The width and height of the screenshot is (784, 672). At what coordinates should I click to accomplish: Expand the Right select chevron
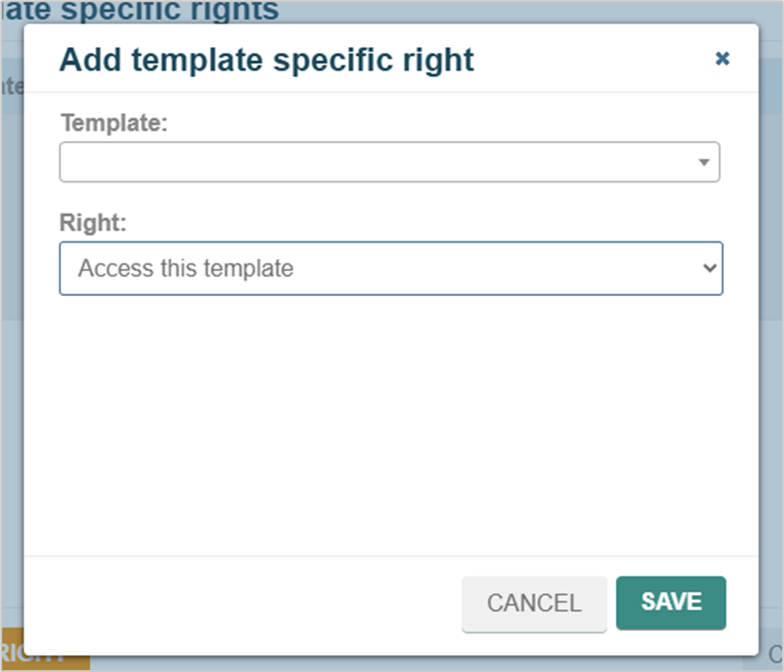[710, 268]
